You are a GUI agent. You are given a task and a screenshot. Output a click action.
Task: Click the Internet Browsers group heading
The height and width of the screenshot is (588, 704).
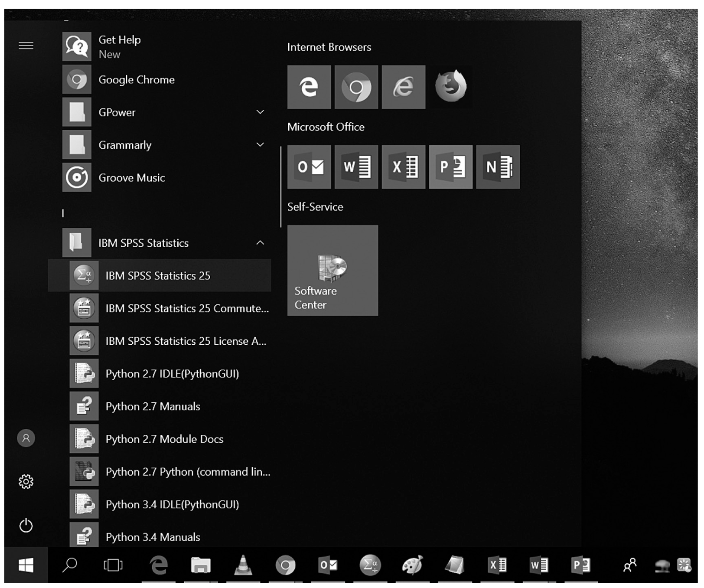coord(329,47)
